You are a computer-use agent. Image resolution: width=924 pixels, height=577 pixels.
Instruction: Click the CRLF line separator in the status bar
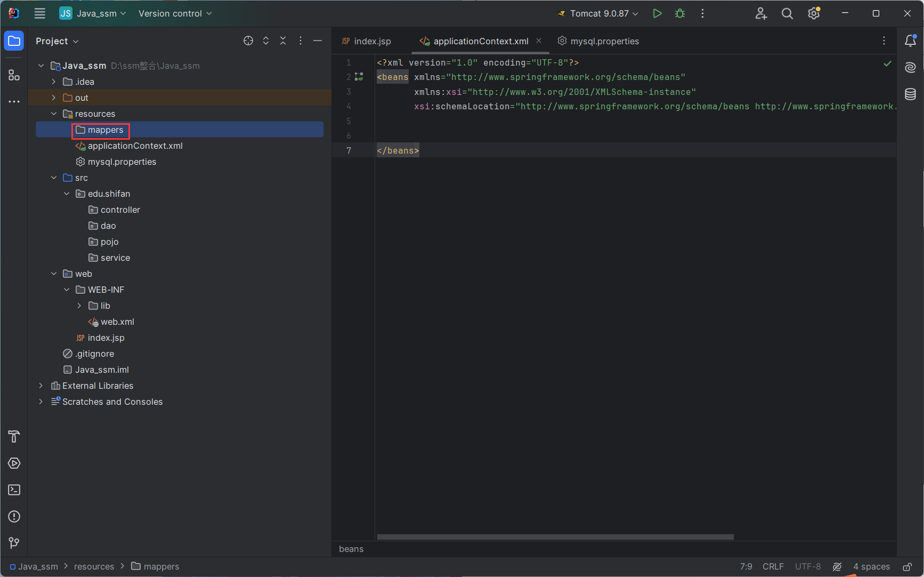click(x=773, y=566)
